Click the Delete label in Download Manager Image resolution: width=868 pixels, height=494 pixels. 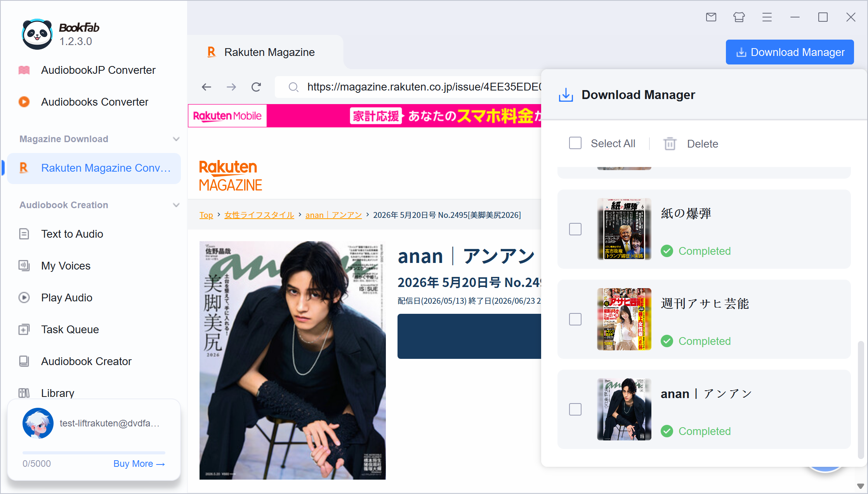[x=703, y=144]
